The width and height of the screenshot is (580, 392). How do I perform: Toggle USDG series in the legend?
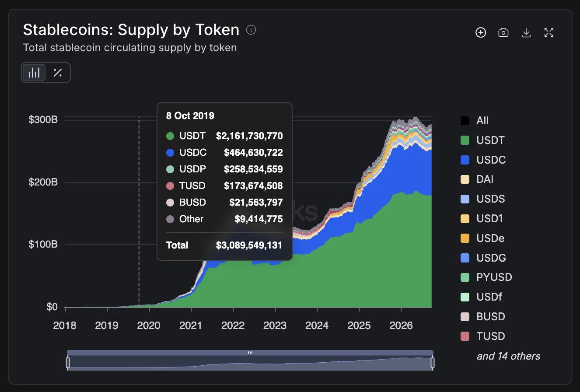[x=483, y=258]
